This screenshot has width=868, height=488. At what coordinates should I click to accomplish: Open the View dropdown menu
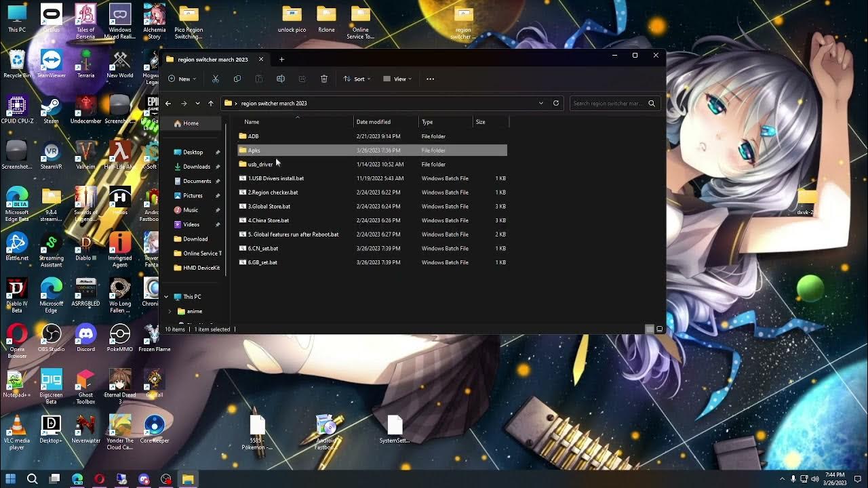click(397, 79)
